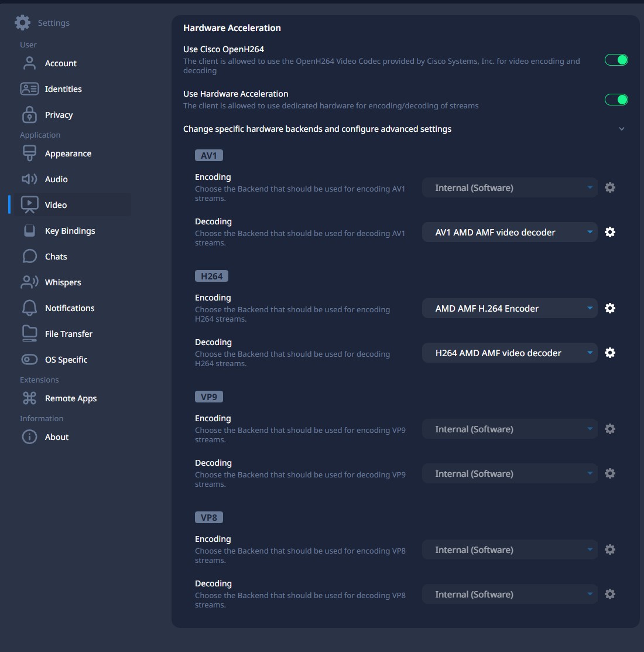
Task: Disable the Use Cisco OpenH264 toggle
Action: click(x=616, y=60)
